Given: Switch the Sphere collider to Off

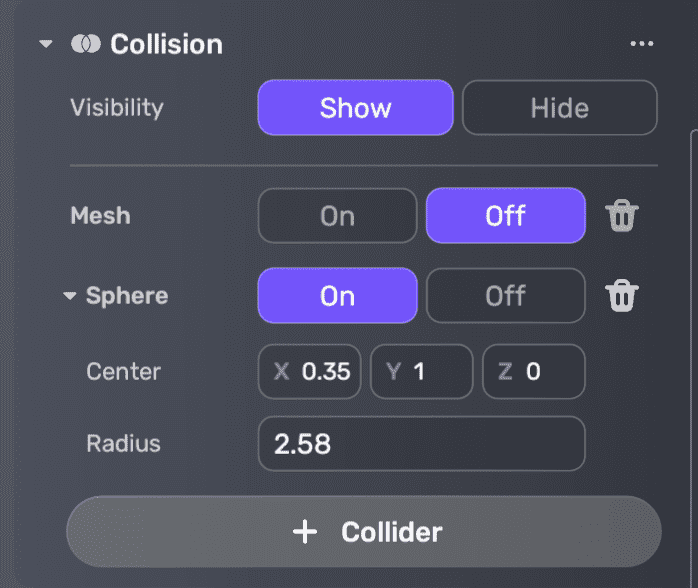Looking at the screenshot, I should coord(505,296).
